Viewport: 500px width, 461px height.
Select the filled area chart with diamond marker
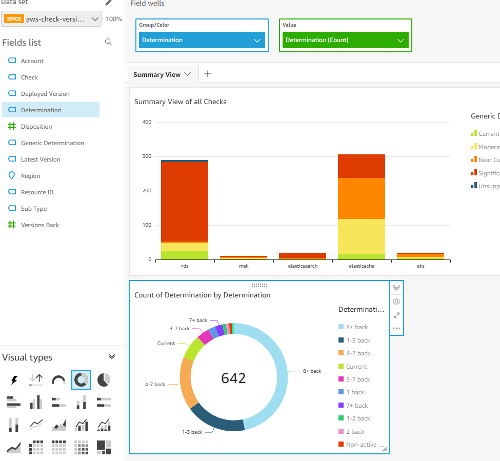click(x=59, y=425)
